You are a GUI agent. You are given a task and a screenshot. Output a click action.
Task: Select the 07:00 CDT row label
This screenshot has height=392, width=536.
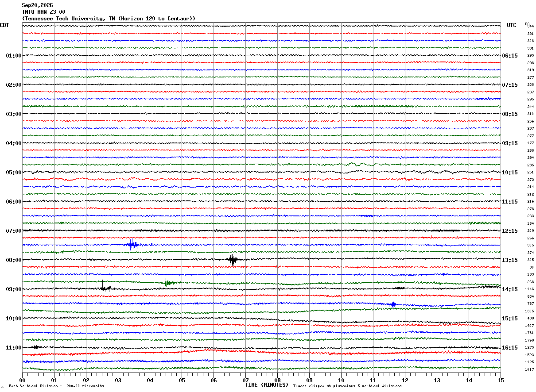(x=14, y=231)
